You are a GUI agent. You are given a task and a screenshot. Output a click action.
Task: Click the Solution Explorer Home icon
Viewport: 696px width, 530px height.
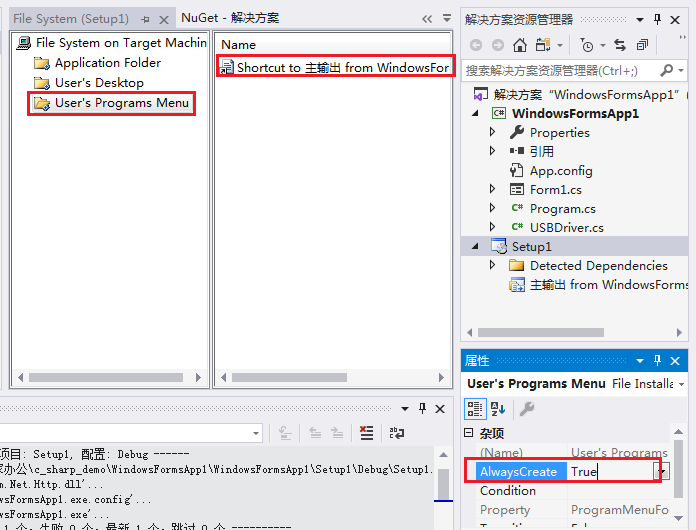click(520, 45)
